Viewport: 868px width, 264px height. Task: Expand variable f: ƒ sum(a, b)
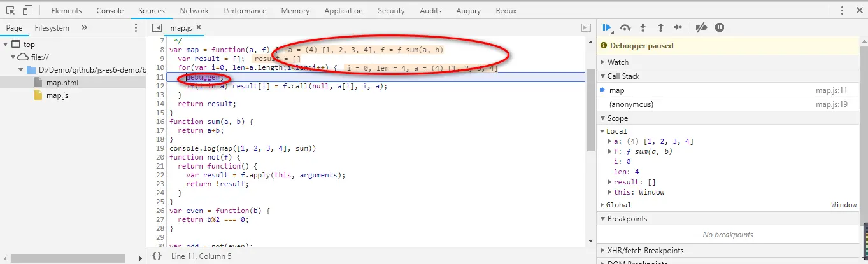pyautogui.click(x=610, y=151)
